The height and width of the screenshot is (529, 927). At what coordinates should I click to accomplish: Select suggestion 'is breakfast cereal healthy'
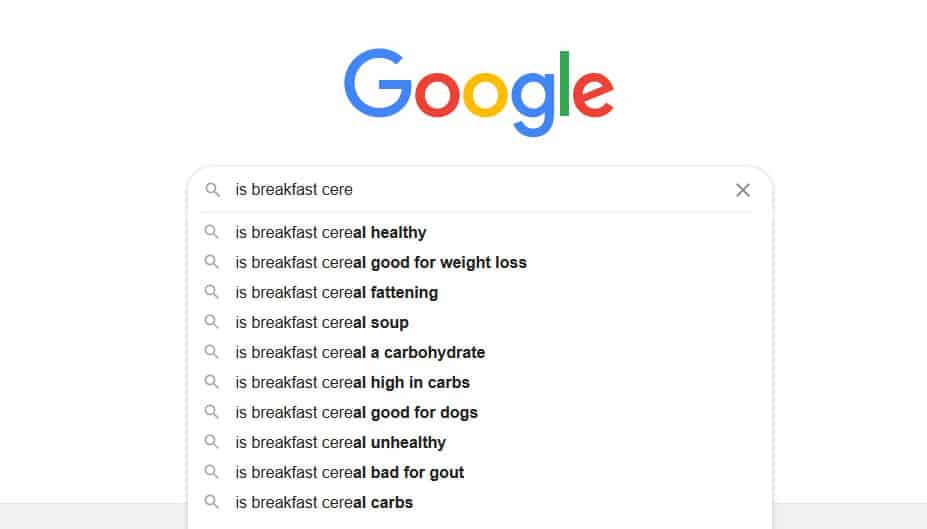pyautogui.click(x=479, y=232)
